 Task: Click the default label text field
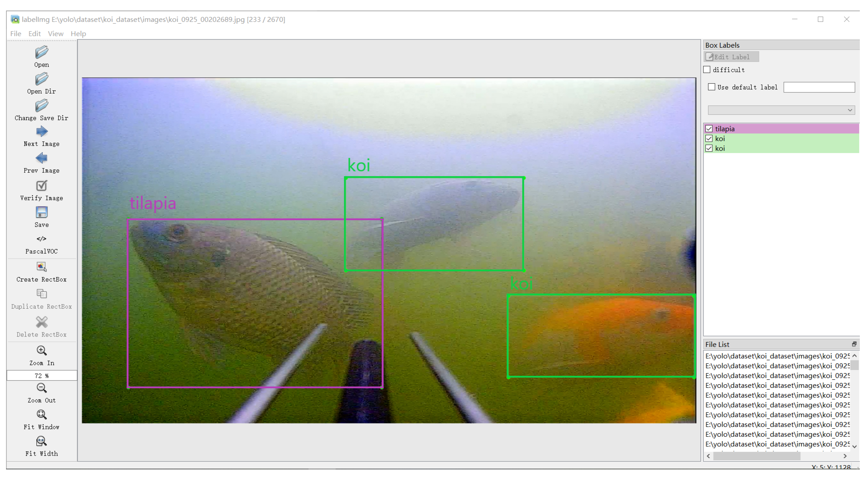[819, 87]
